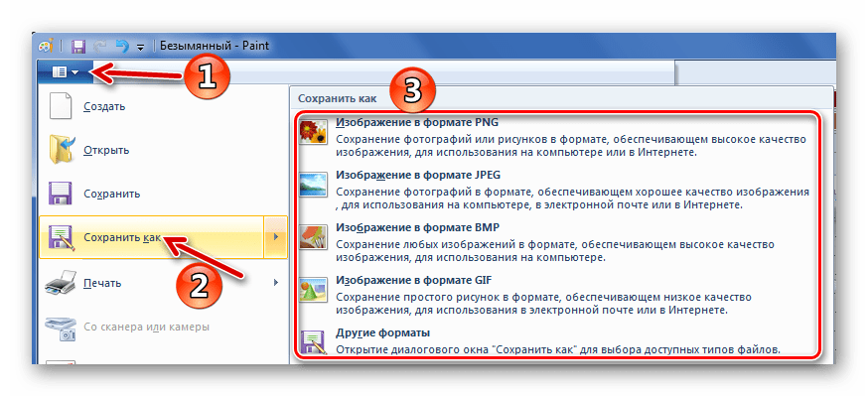Image resolution: width=868 pixels, height=396 pixels.
Task: Click the Save floppy icon in quick access toolbar
Action: pos(79,46)
